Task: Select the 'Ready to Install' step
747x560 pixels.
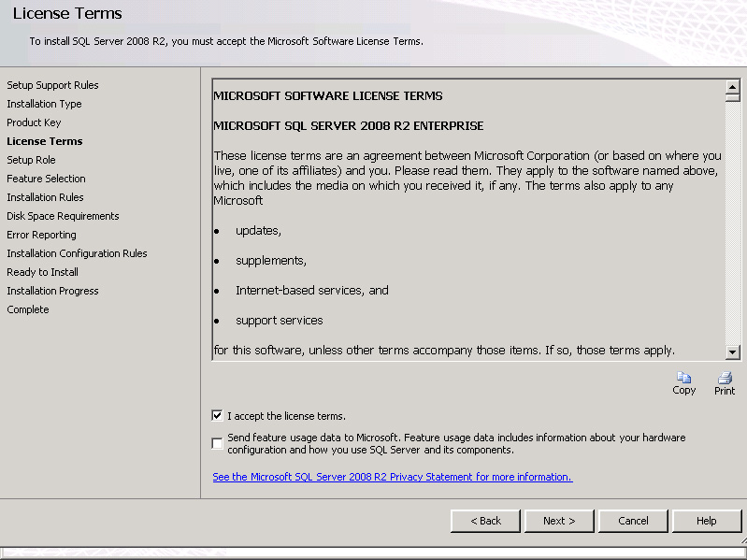Action: [x=42, y=272]
